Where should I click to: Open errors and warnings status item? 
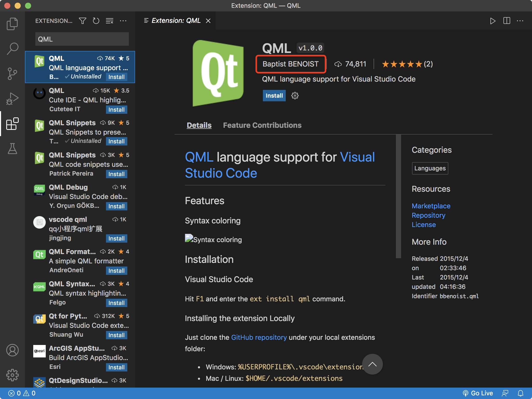click(x=22, y=393)
